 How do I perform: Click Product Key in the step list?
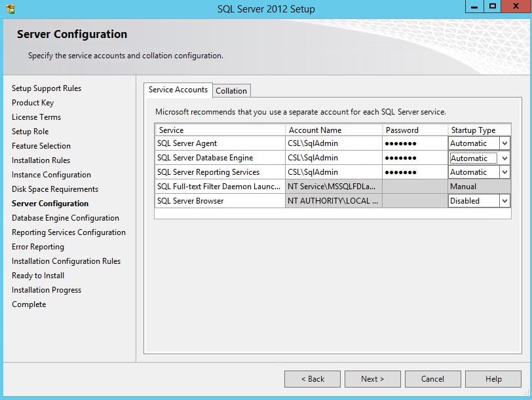(x=33, y=103)
